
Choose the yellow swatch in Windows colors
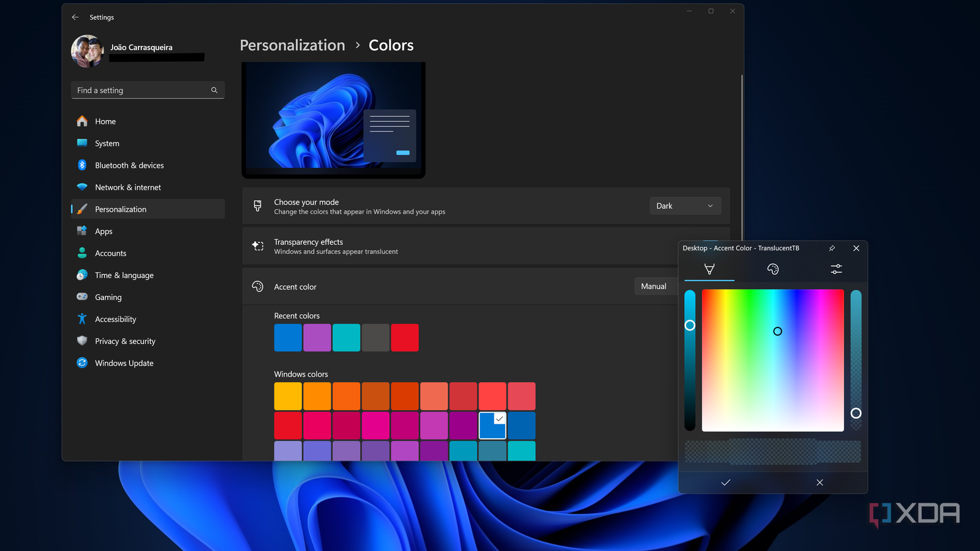[288, 396]
